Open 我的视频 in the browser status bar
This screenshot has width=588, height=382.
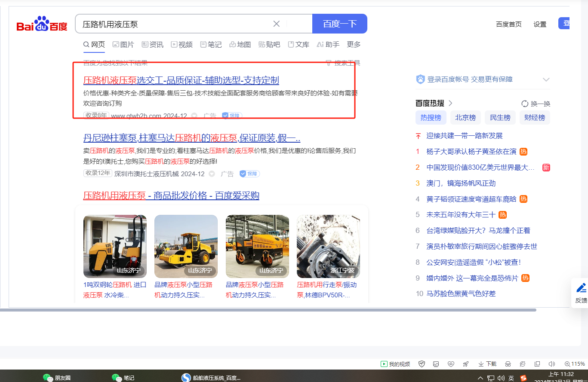coord(395,364)
